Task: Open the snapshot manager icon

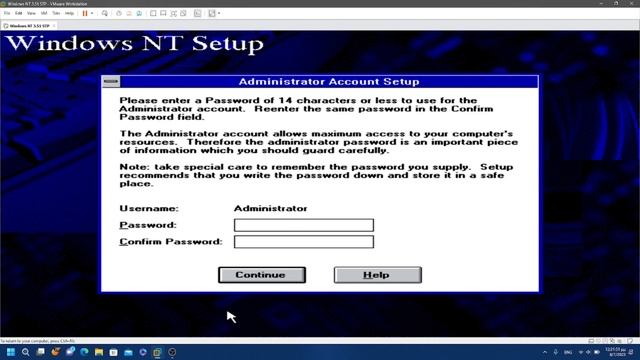Action: (x=139, y=13)
